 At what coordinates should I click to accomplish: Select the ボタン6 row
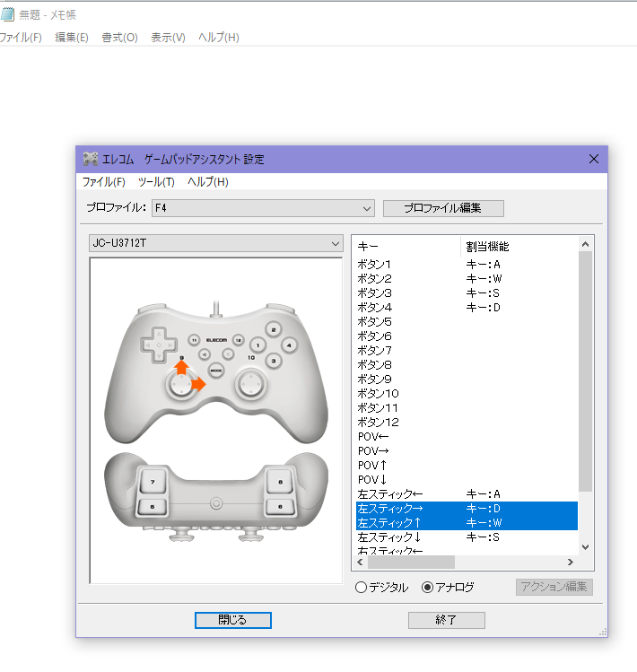(467, 336)
